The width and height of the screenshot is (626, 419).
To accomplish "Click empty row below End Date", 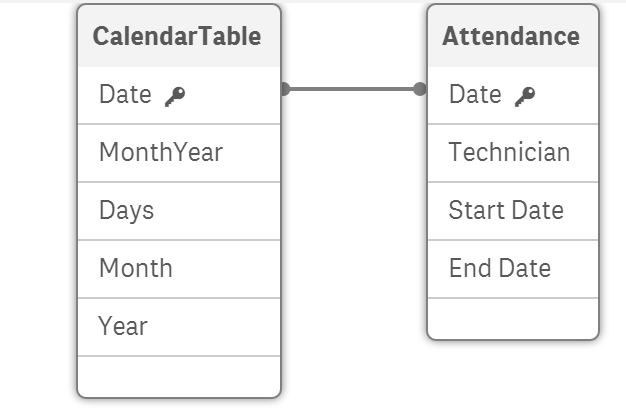I will (x=512, y=318).
